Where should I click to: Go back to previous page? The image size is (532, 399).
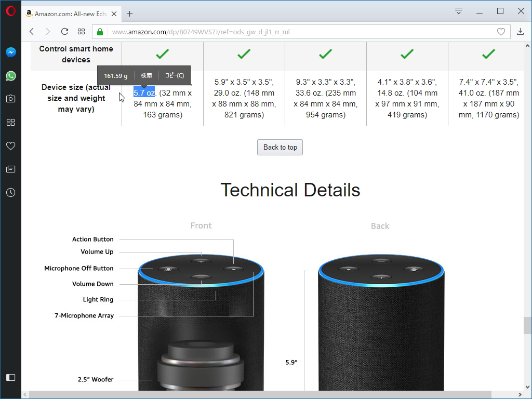click(32, 32)
